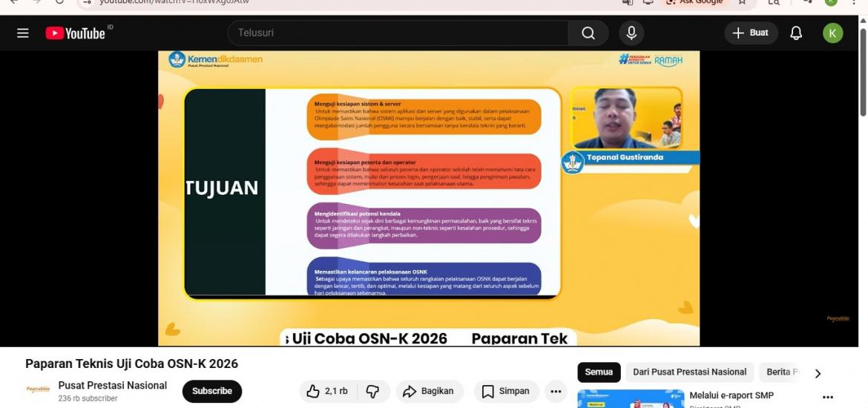This screenshot has height=408, width=868.
Task: Select Dari Pusat Prestasi Nasional chip
Action: click(x=690, y=372)
